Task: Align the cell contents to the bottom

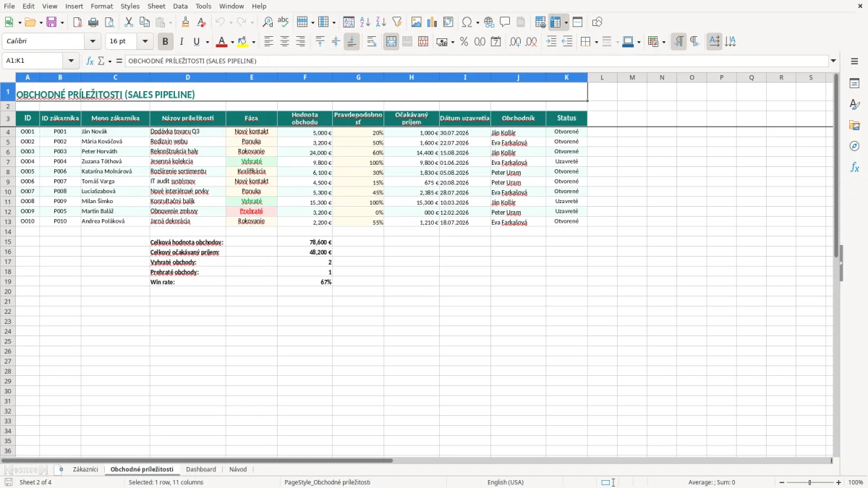Action: [x=352, y=42]
